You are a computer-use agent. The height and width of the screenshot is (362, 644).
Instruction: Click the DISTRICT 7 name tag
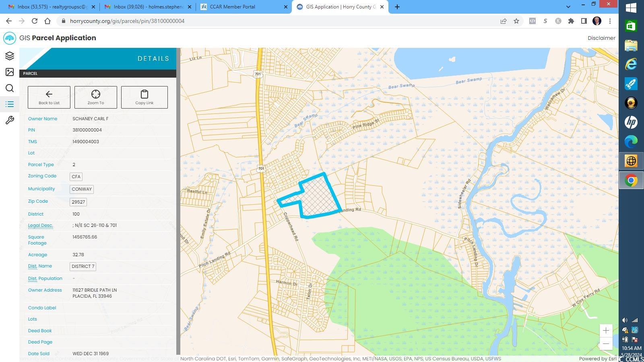pyautogui.click(x=83, y=266)
